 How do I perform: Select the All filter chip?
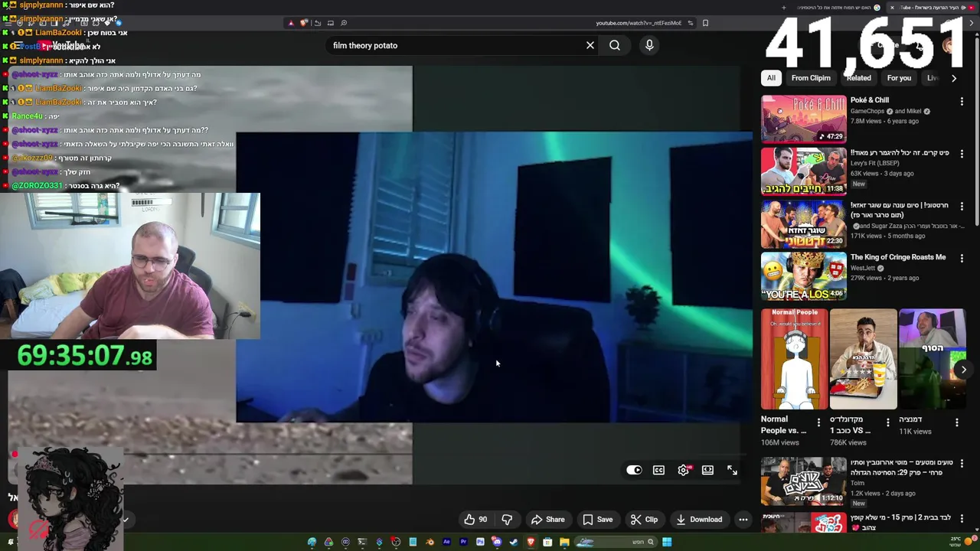pos(771,78)
